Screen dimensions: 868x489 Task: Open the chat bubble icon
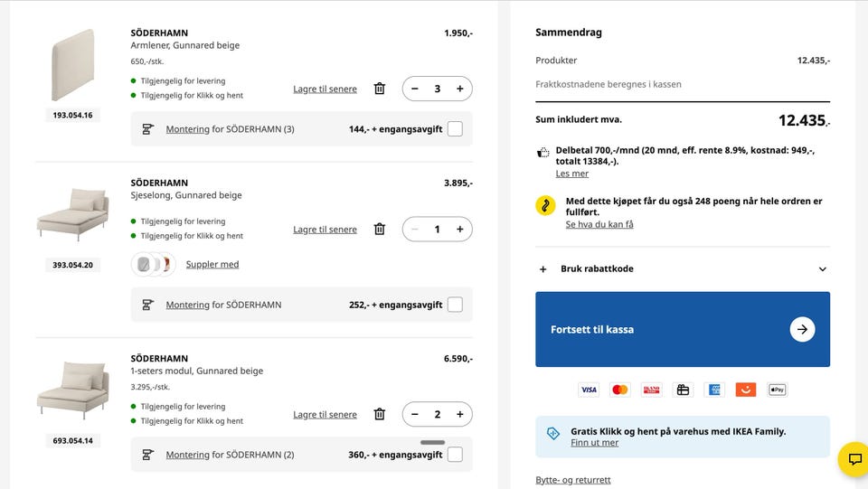[854, 459]
